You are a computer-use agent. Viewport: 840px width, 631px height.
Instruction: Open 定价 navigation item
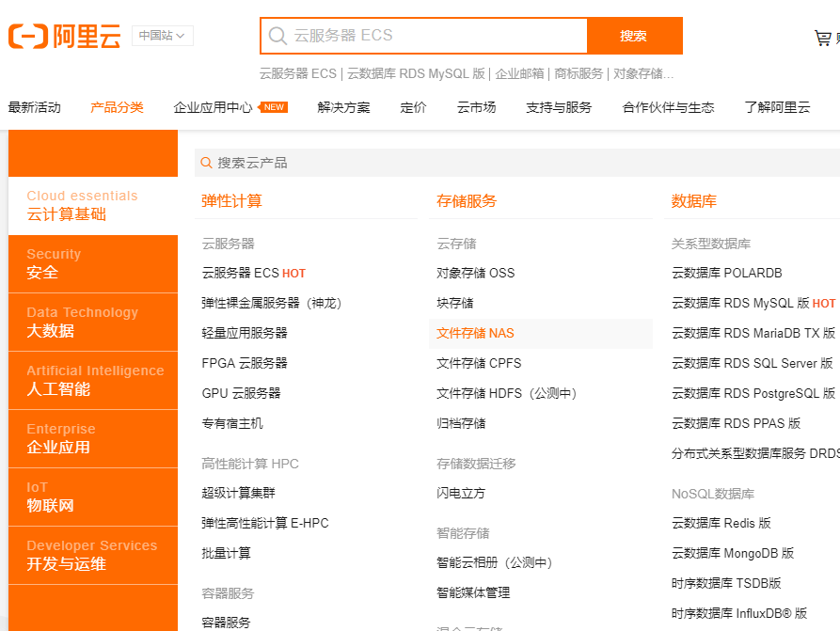click(x=413, y=107)
